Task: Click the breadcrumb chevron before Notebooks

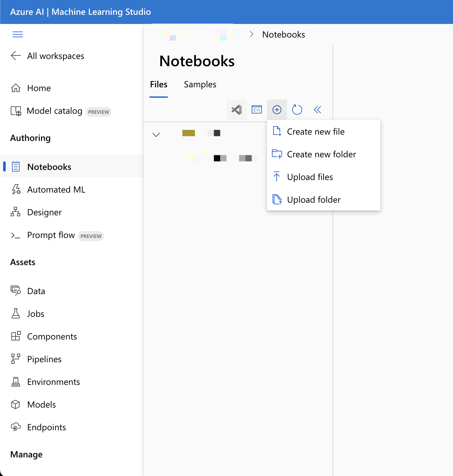Action: click(x=251, y=34)
